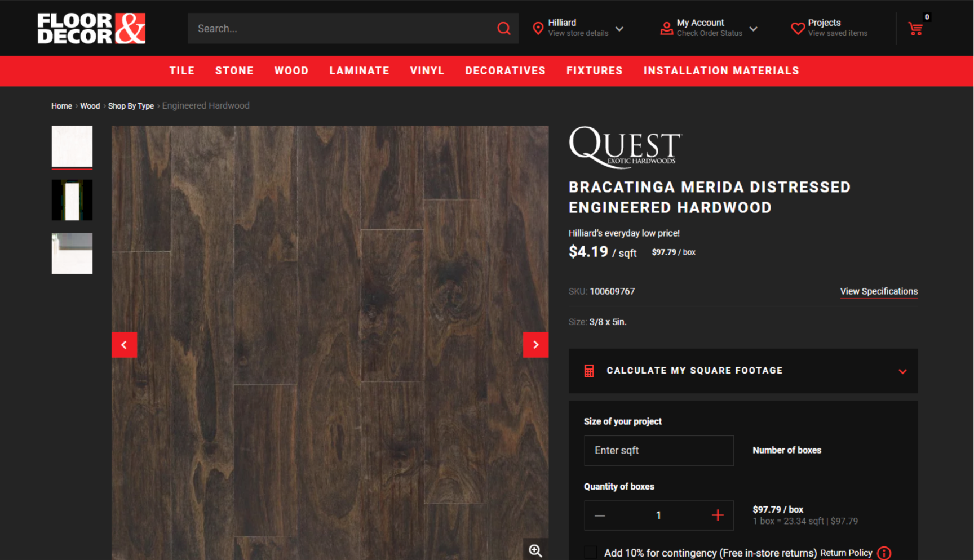Viewport: 974px width, 560px height.
Task: Open the Fixtures menu
Action: pos(595,70)
